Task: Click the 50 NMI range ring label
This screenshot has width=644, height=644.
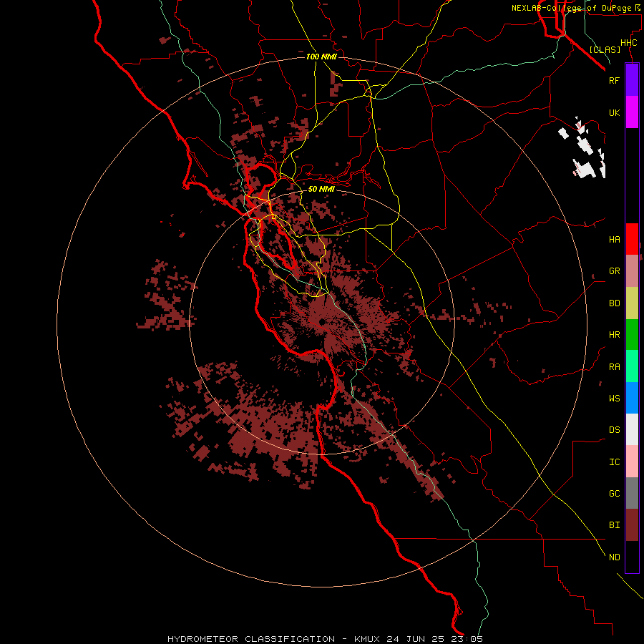Action: click(321, 189)
